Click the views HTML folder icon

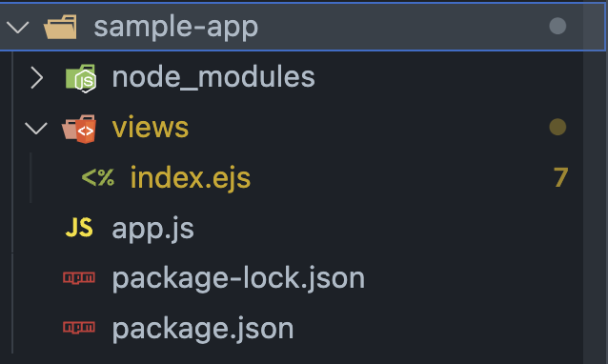pos(79,129)
